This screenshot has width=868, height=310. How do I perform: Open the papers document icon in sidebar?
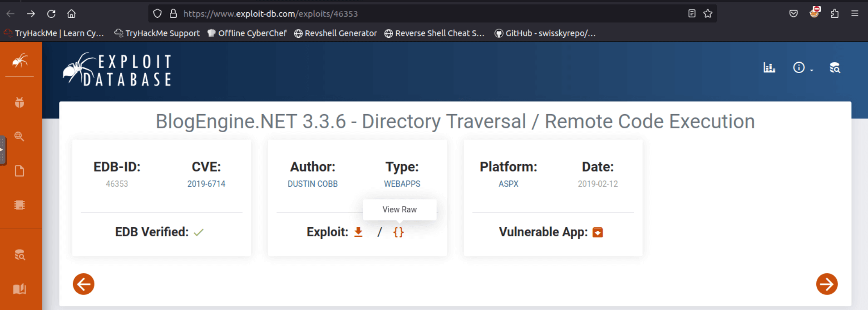pyautogui.click(x=20, y=171)
